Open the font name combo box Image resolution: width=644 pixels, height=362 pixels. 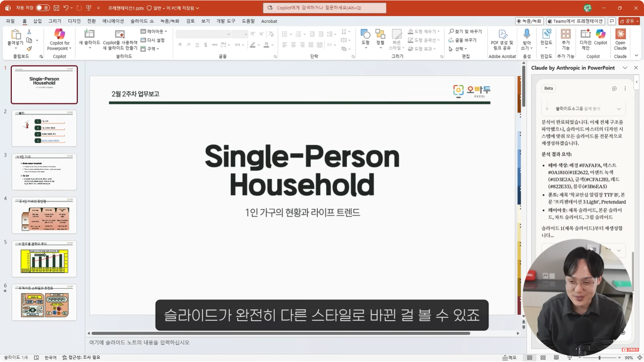tap(203, 34)
